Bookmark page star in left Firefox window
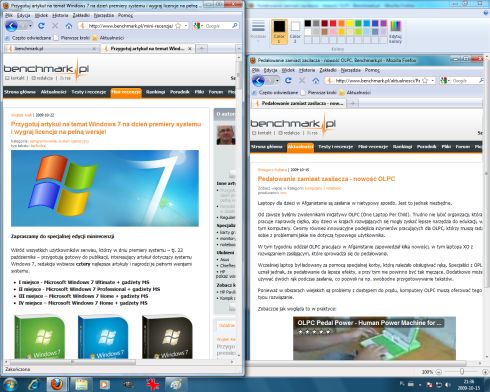The height and width of the screenshot is (392, 490). [178, 26]
